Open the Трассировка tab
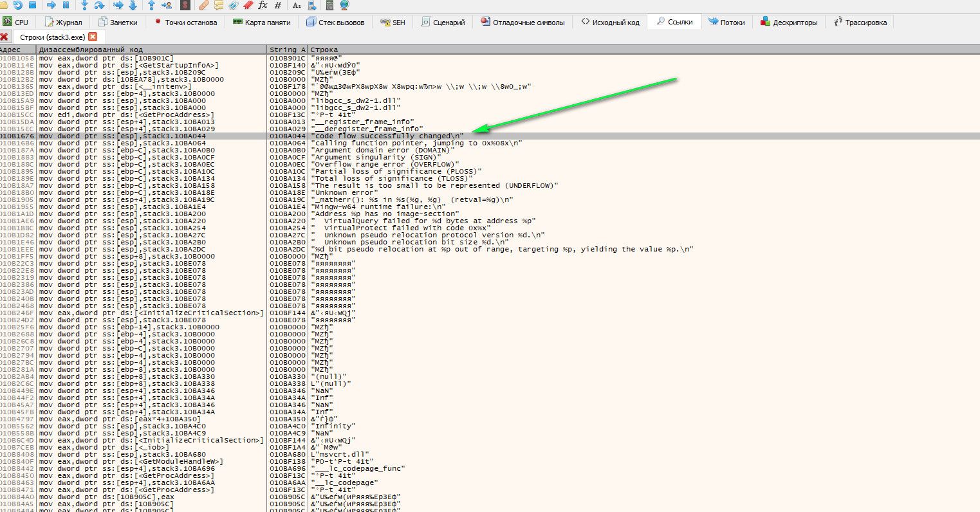 pos(860,22)
